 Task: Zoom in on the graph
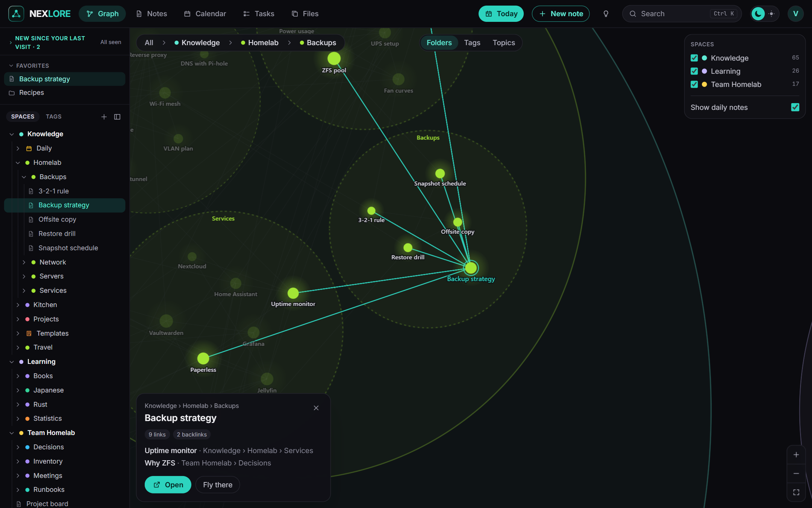click(x=796, y=455)
